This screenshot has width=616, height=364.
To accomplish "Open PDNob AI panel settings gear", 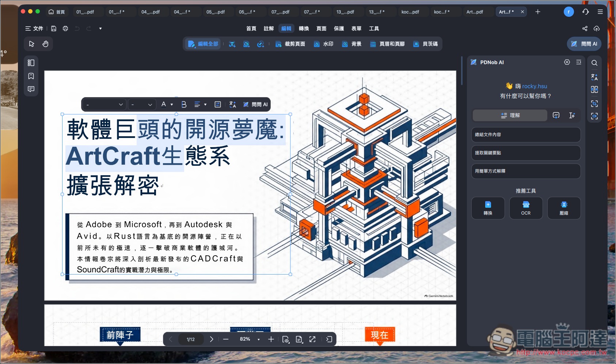I will pos(567,62).
